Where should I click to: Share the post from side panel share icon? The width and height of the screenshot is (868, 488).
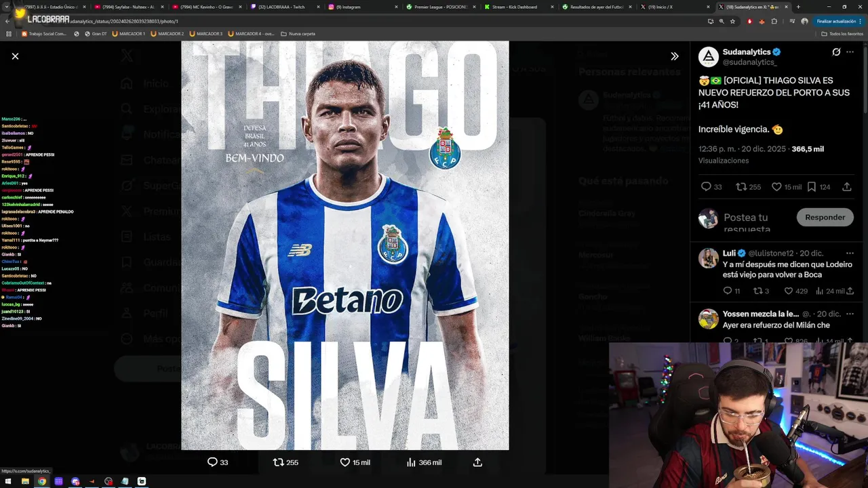click(847, 187)
